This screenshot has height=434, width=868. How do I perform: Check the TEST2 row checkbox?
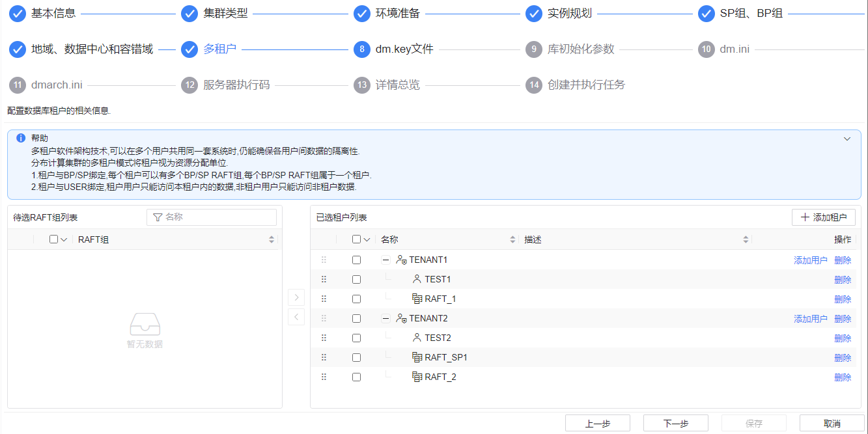point(356,338)
